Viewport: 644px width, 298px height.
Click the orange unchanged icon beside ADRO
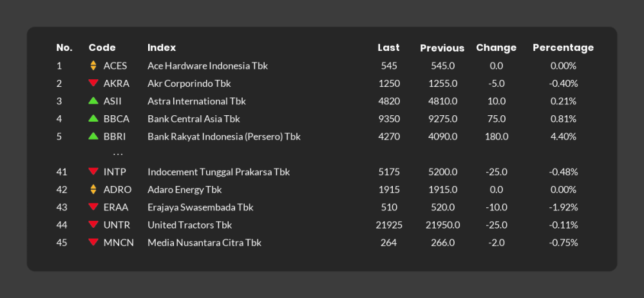(93, 189)
